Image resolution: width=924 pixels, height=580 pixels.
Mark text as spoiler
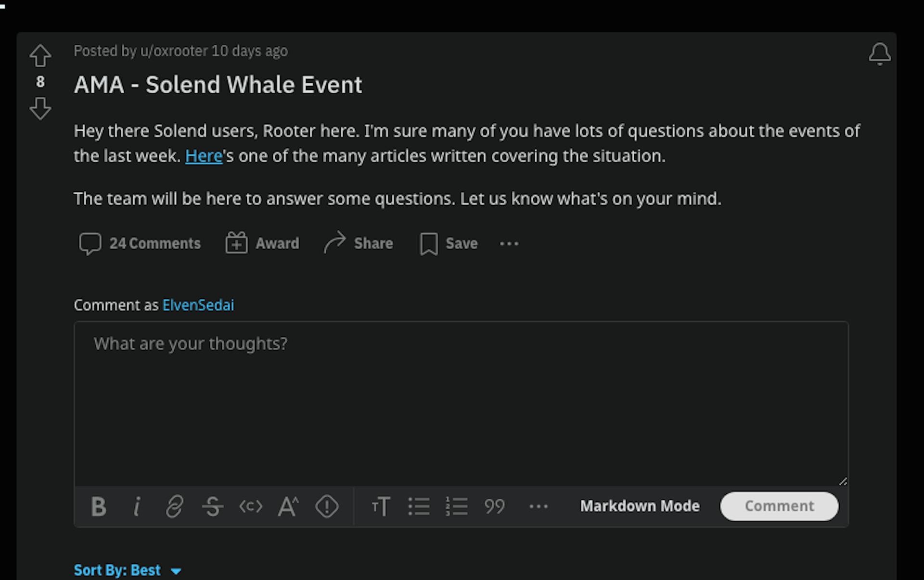click(x=327, y=506)
